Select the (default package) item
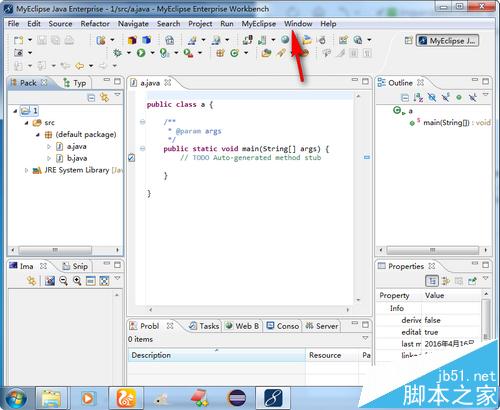 tap(81, 135)
